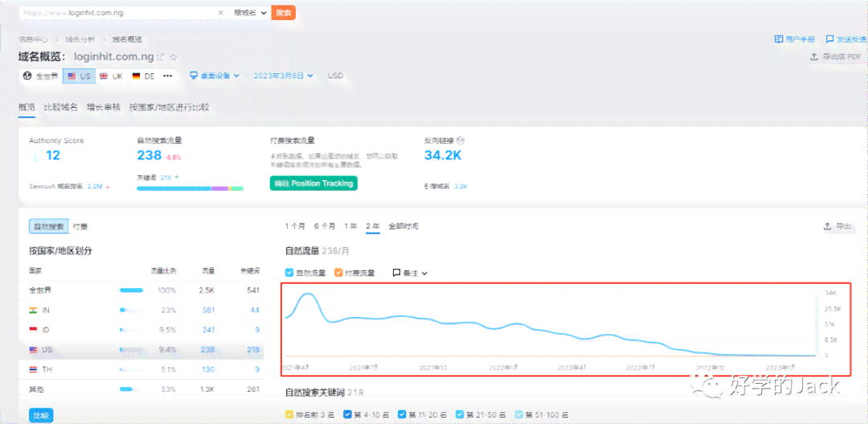Select organic search (自然搜索) toggle
The height and width of the screenshot is (424, 868).
coord(49,226)
